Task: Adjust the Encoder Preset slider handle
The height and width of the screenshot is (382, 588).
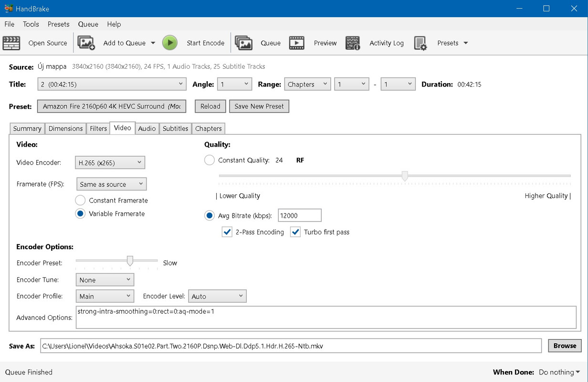Action: point(129,261)
